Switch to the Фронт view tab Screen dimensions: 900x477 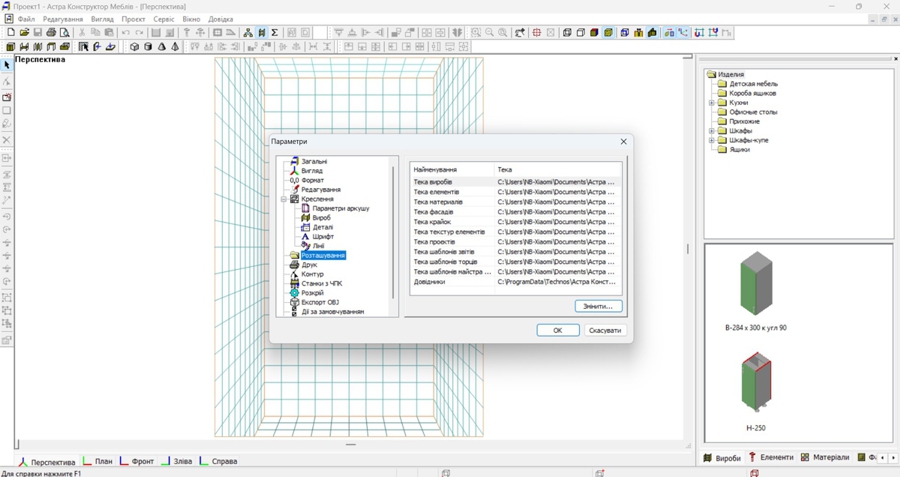click(137, 461)
